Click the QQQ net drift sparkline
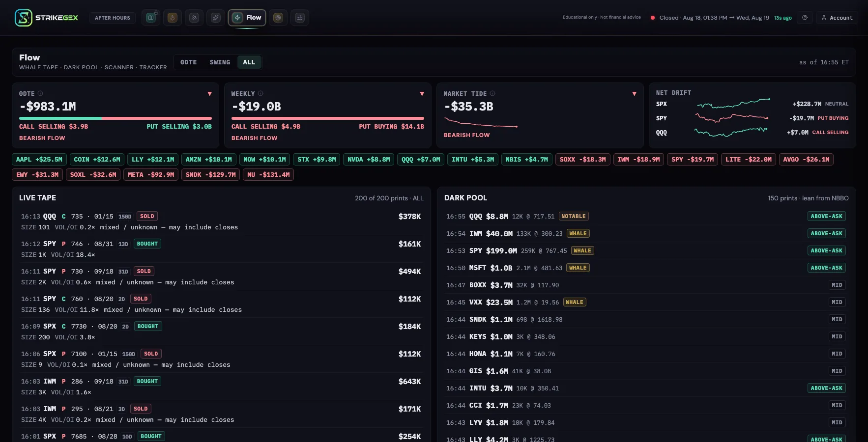The height and width of the screenshot is (442, 868). (x=731, y=132)
